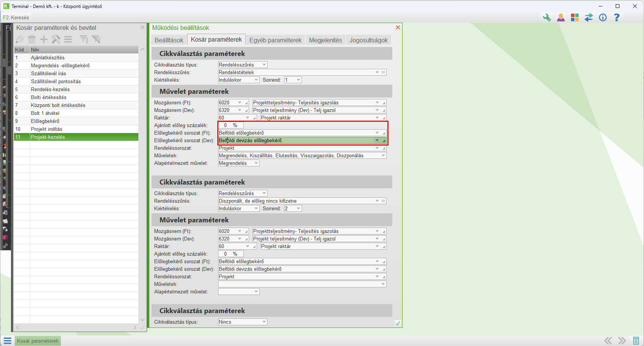Click the Kód column header
The height and width of the screenshot is (346, 644).
[22, 50]
